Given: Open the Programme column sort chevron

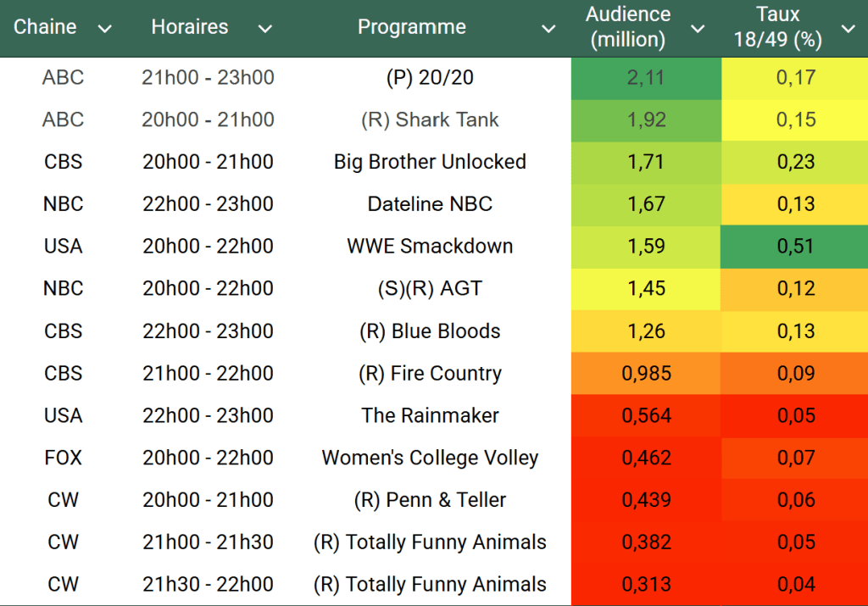Looking at the screenshot, I should (x=549, y=29).
